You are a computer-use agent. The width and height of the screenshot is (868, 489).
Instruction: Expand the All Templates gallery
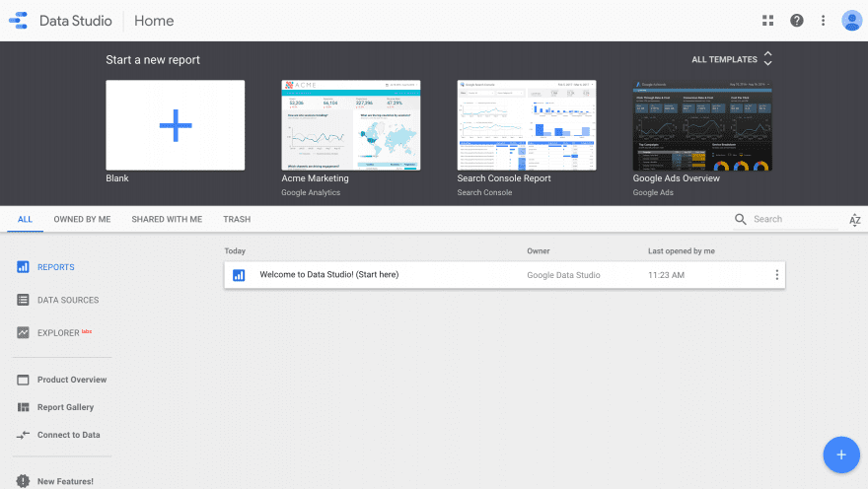coord(732,60)
